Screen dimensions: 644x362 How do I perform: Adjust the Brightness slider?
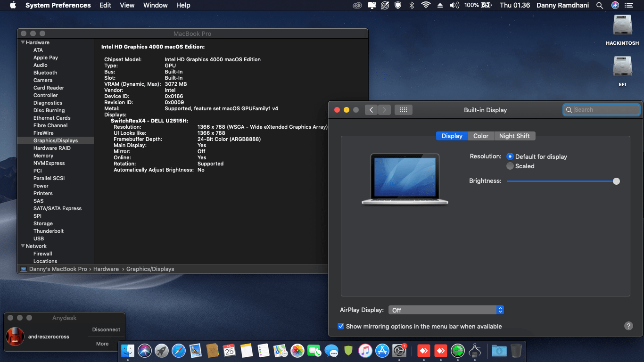(x=563, y=181)
